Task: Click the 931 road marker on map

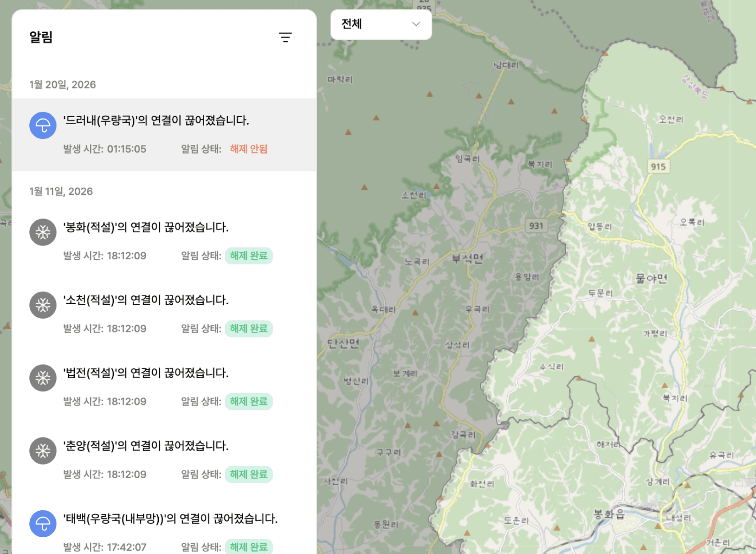Action: tap(536, 226)
